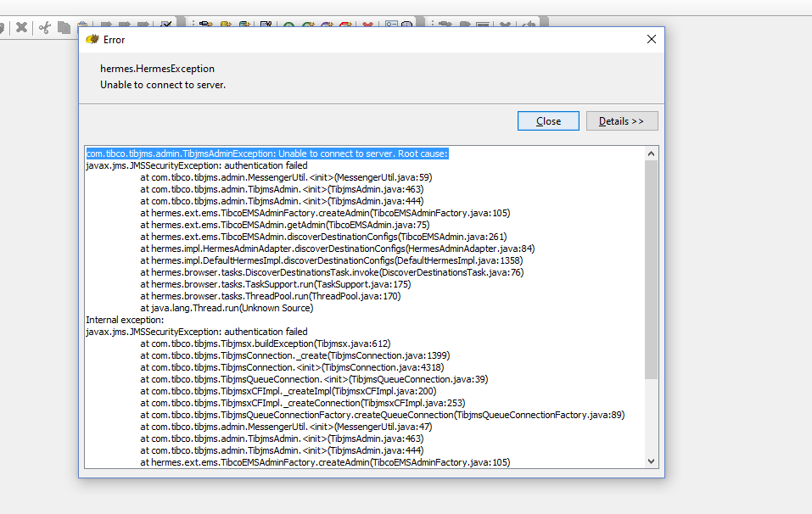
Task: Click the 'MessengerUtil.java:47' stack trace line
Action: (x=286, y=427)
